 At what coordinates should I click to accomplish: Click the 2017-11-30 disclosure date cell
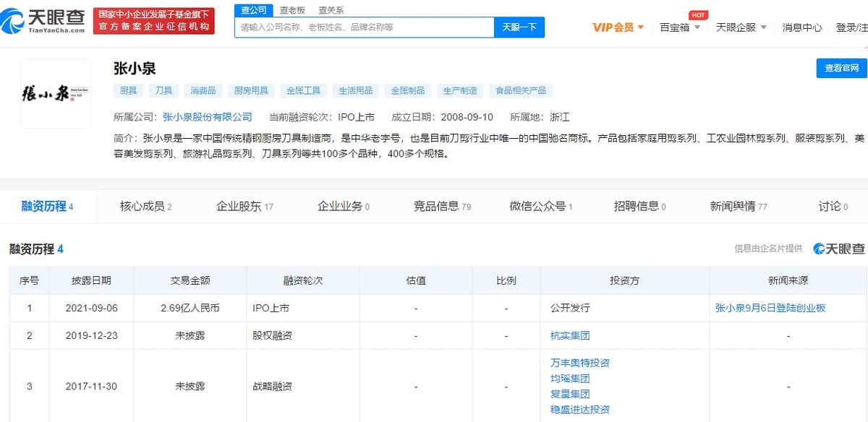pyautogui.click(x=91, y=386)
